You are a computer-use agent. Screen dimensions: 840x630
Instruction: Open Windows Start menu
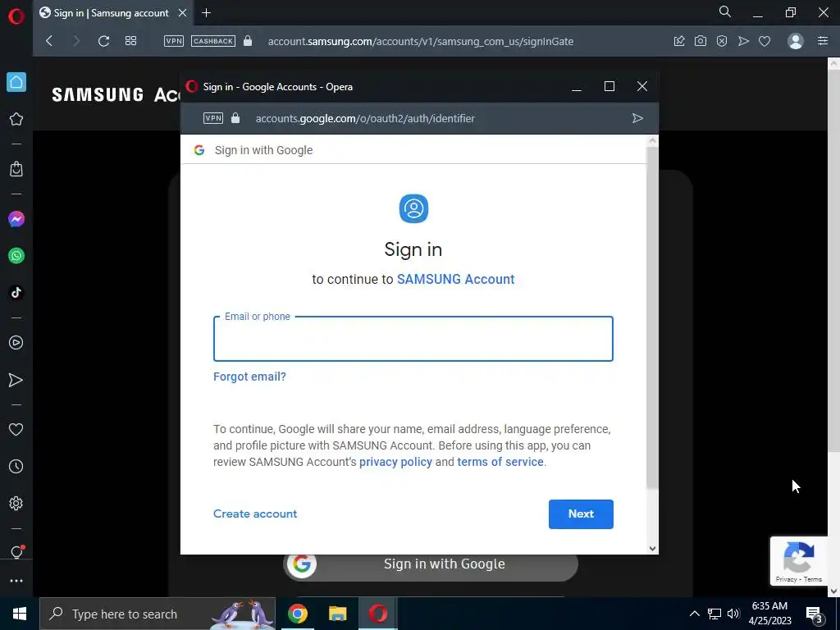click(20, 614)
